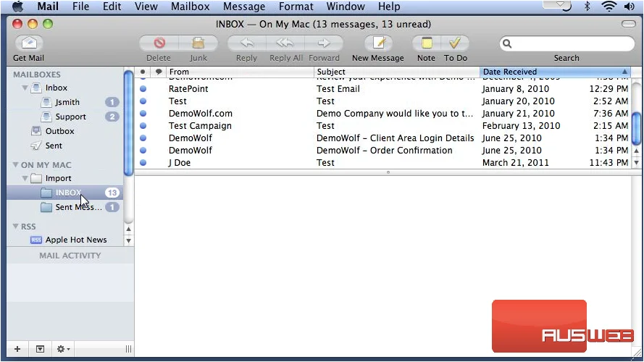Toggle unread dot on J Doe message
The width and height of the screenshot is (644, 362).
[x=143, y=162]
